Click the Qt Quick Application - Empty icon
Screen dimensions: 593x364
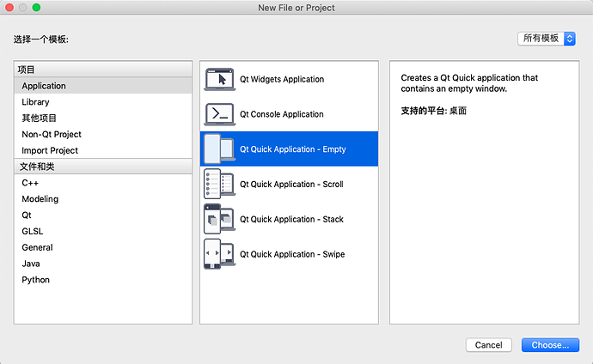(x=220, y=149)
